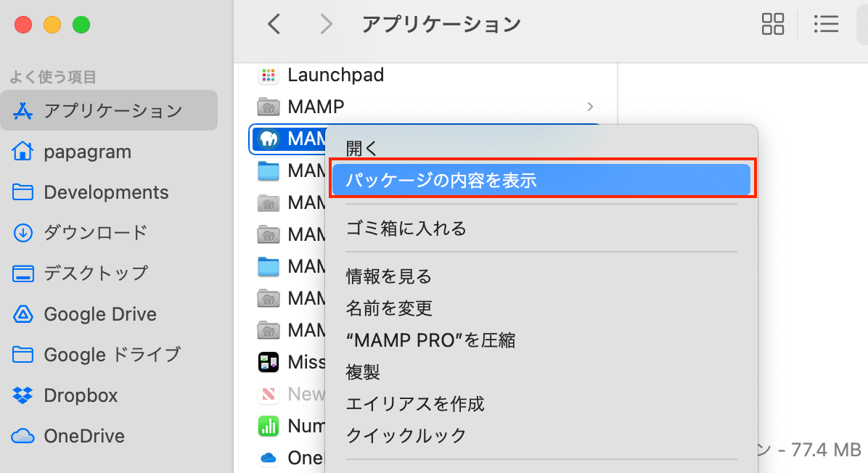Click the papagram house icon
Screen dimensions: 868x473
pos(22,151)
